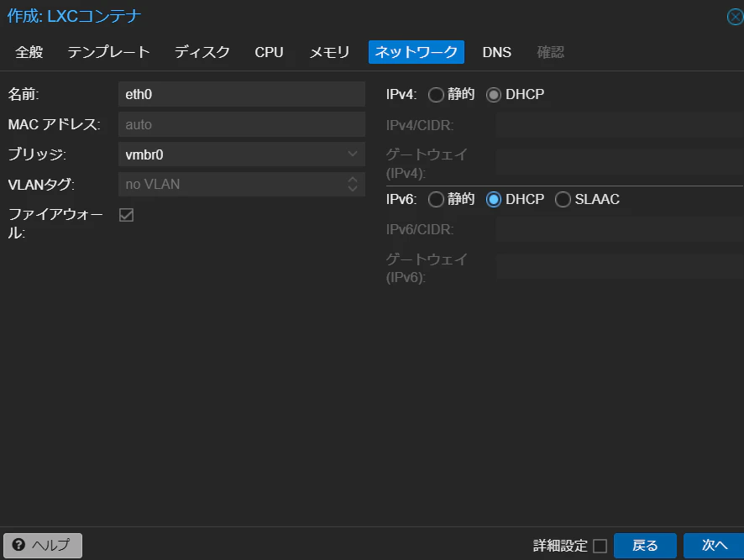Select IPv4 DHCP radio button

pyautogui.click(x=494, y=95)
